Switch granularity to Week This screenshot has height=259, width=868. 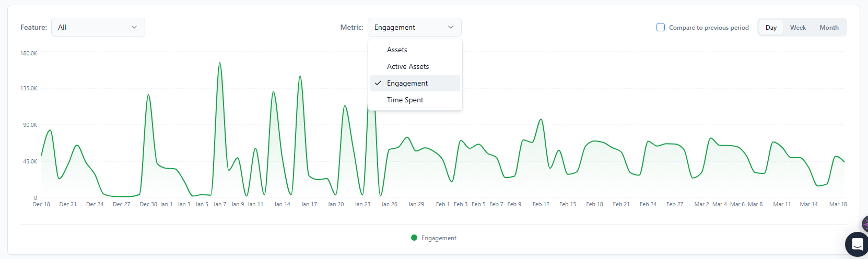pyautogui.click(x=797, y=28)
